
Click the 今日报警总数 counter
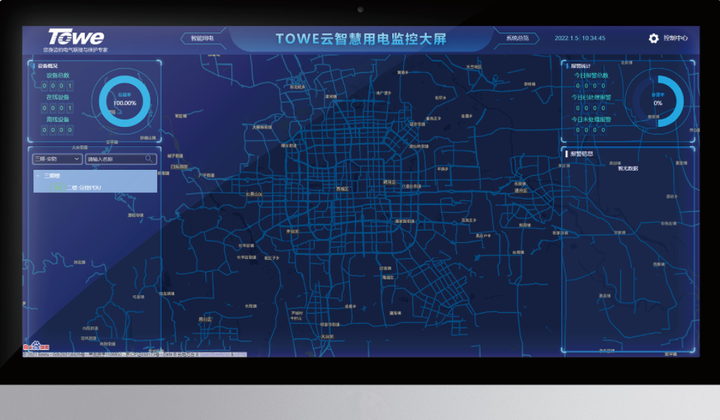[x=591, y=86]
